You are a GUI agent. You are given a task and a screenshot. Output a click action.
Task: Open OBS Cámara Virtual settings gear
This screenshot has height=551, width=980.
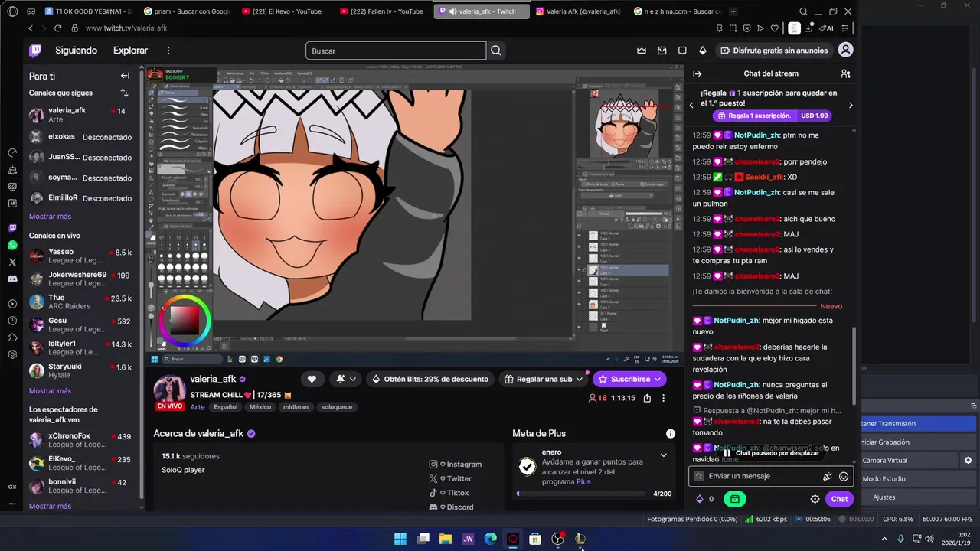point(968,460)
